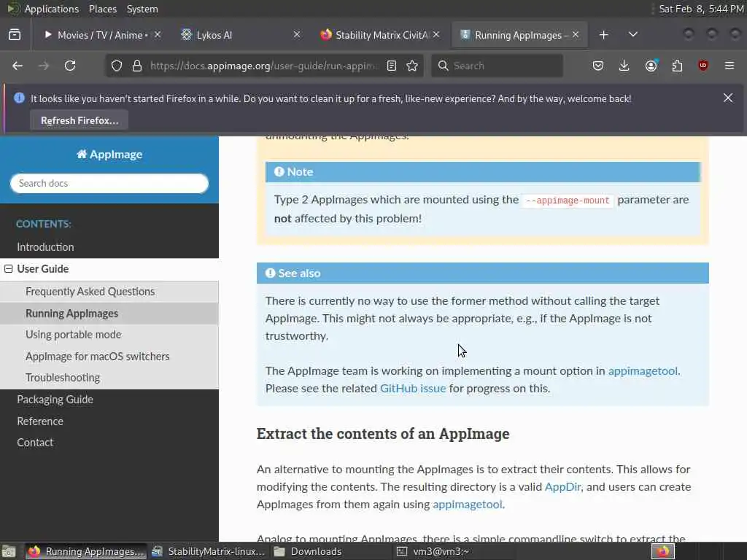Open the AppImage home link in sidebar
This screenshot has width=747, height=560.
coord(109,155)
